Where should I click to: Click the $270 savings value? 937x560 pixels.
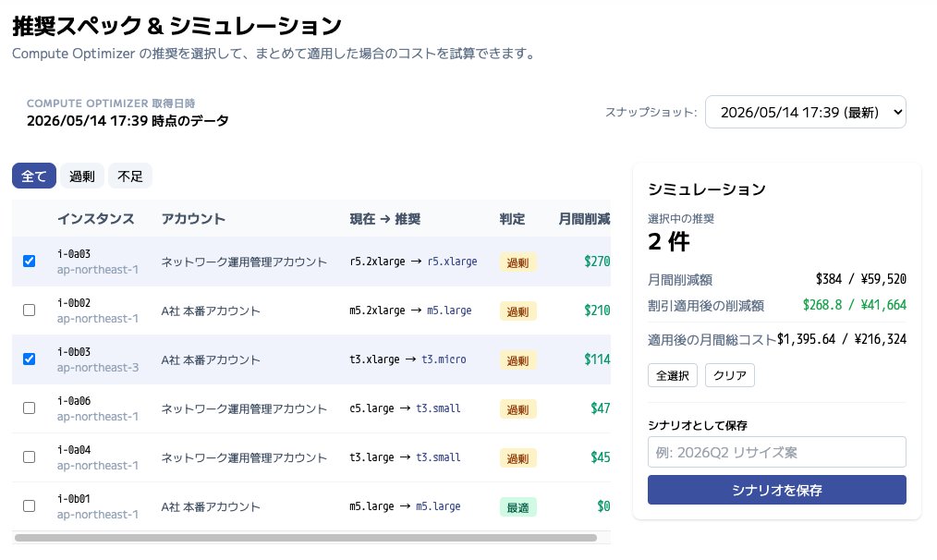[597, 262]
